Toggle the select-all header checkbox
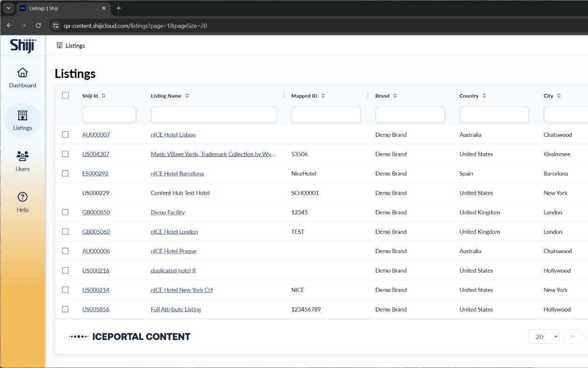Viewport: 588px width, 368px height. 65,95
